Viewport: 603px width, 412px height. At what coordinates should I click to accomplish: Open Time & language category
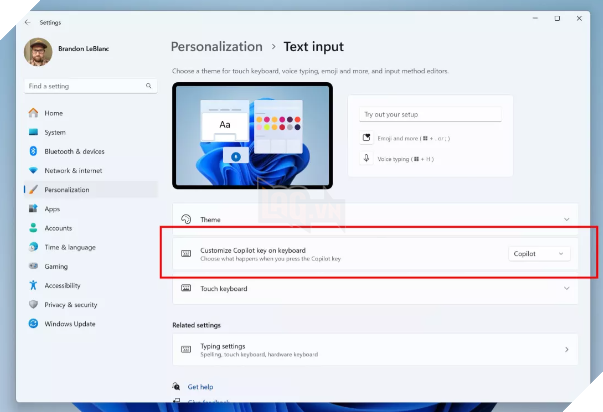pos(91,247)
